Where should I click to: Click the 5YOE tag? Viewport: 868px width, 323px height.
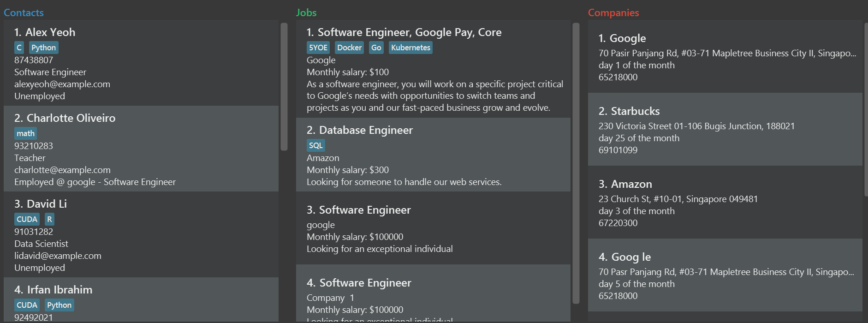click(x=318, y=48)
